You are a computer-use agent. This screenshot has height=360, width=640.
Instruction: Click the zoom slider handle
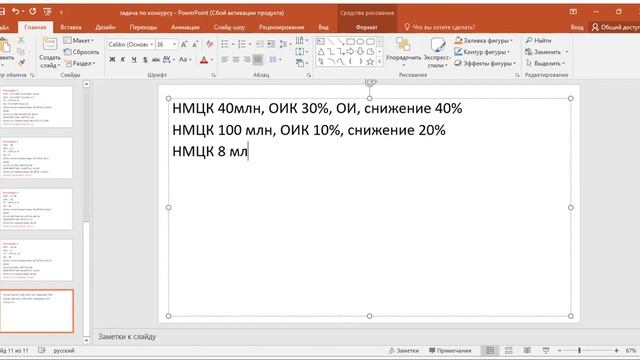[579, 351]
